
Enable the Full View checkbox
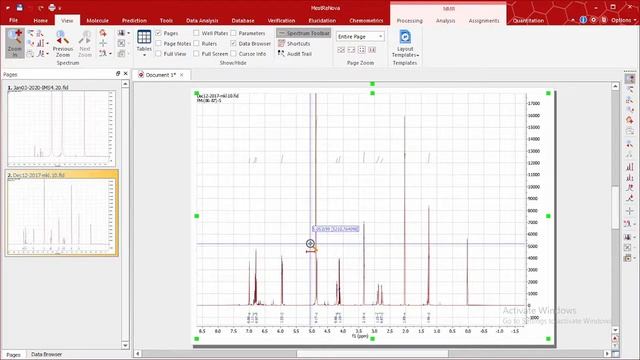[x=158, y=53]
